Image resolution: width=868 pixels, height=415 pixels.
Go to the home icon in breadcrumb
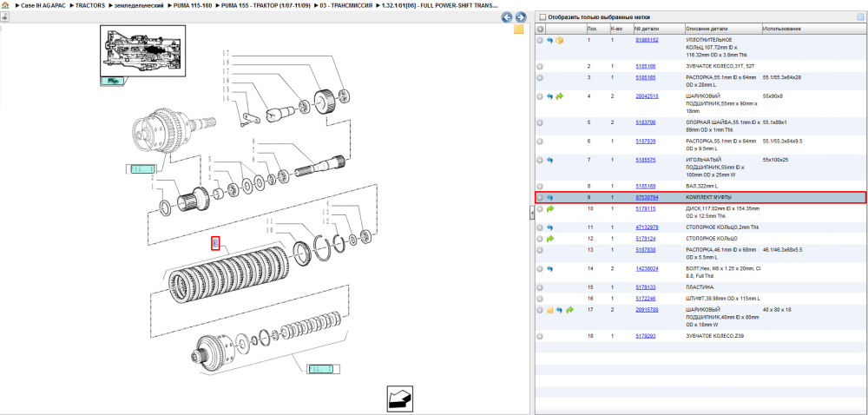(x=5, y=5)
